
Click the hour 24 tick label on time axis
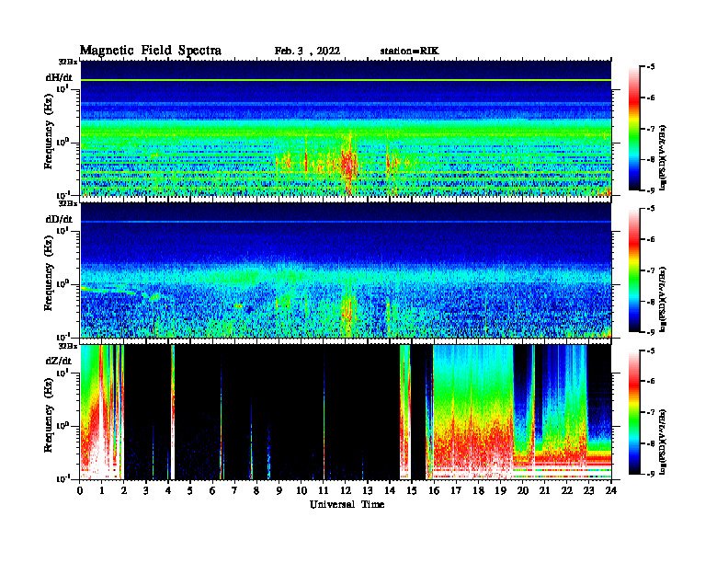pos(611,490)
